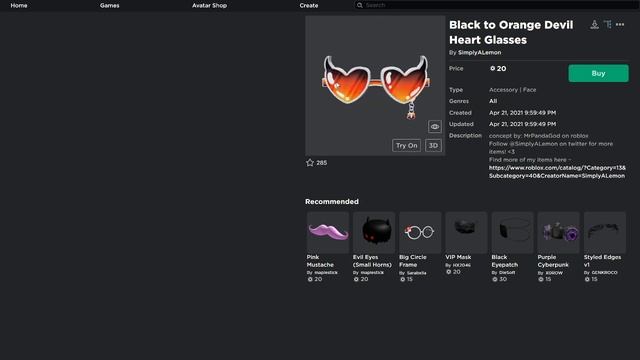Screen dimensions: 640x360
Task: Click the 'Recommended' heading
Action: click(x=332, y=202)
